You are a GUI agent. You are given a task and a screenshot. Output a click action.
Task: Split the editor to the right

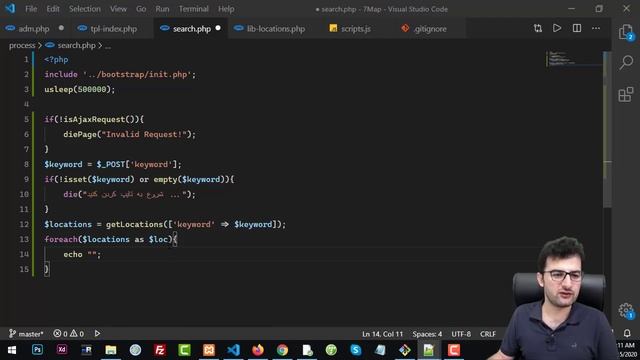pos(577,28)
